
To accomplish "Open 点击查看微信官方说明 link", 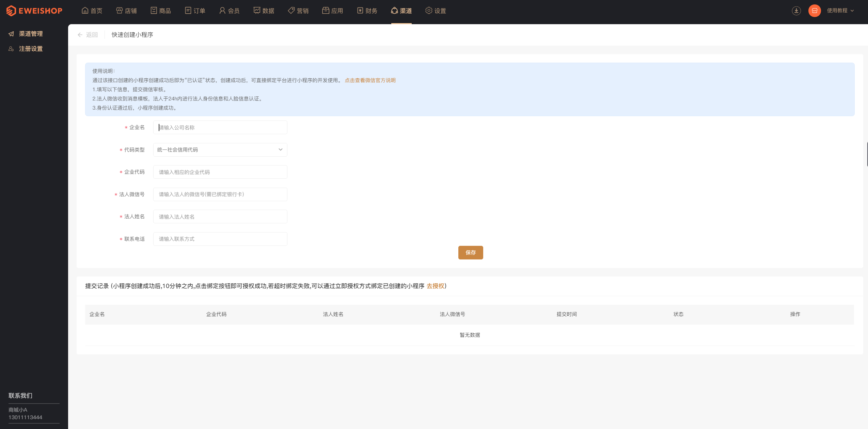I will [370, 80].
